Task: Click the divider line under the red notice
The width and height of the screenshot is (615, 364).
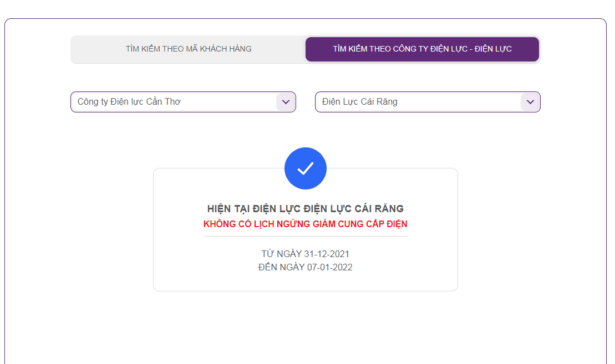Action: pos(305,236)
